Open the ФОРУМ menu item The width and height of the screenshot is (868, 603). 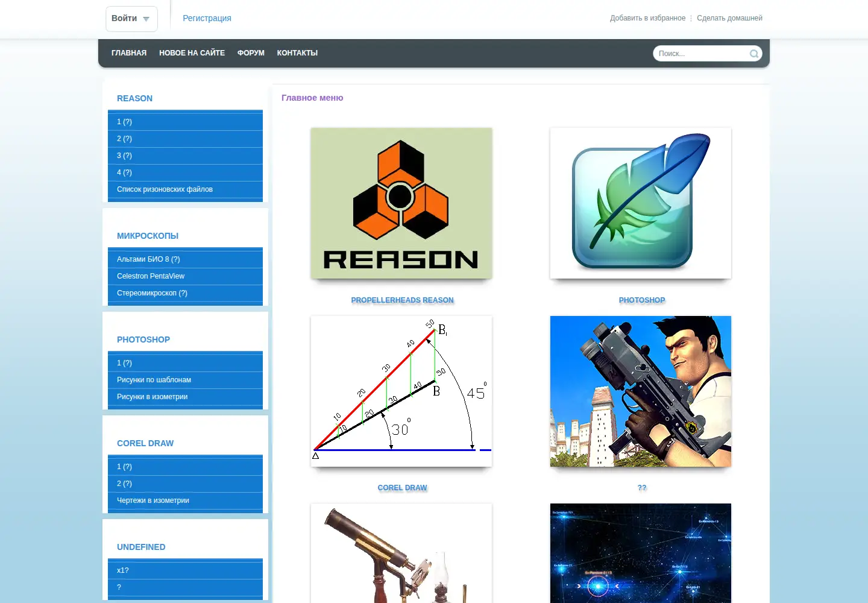coord(251,53)
